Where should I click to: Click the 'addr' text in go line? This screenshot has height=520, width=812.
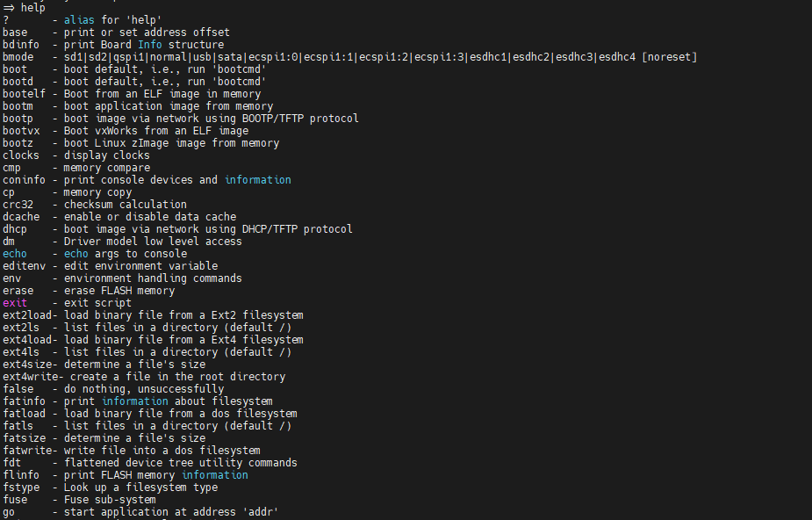pyautogui.click(x=260, y=512)
